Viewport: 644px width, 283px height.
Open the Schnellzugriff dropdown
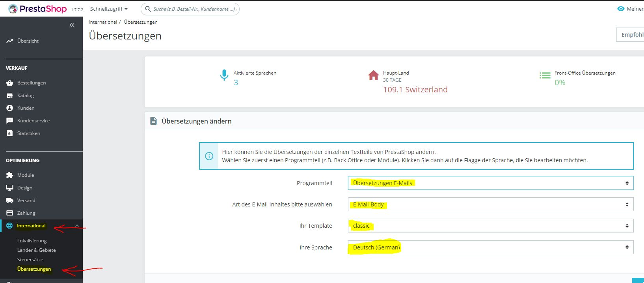tap(109, 9)
